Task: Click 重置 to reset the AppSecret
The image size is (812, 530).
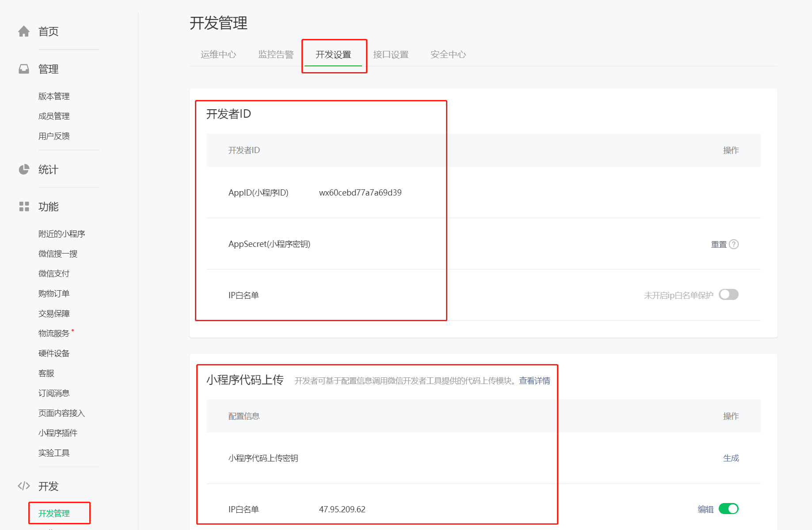Action: click(719, 244)
